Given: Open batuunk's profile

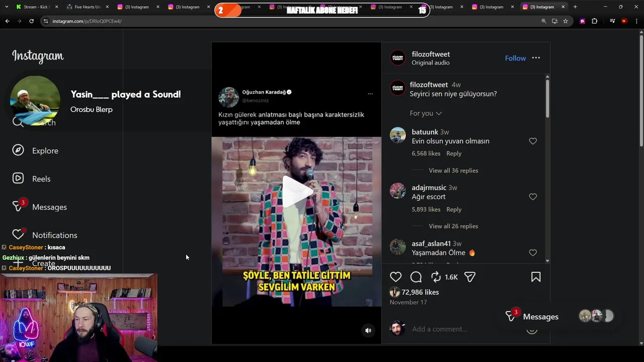Looking at the screenshot, I should (x=425, y=132).
